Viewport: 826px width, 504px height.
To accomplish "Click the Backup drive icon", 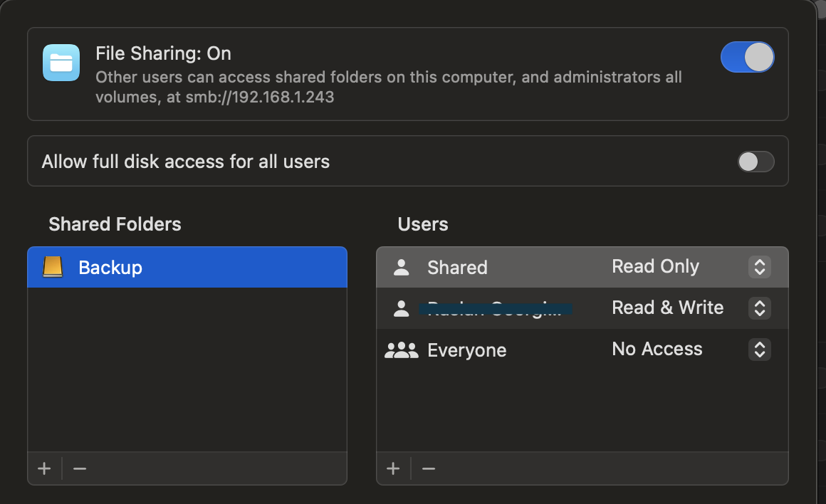I will pos(53,267).
